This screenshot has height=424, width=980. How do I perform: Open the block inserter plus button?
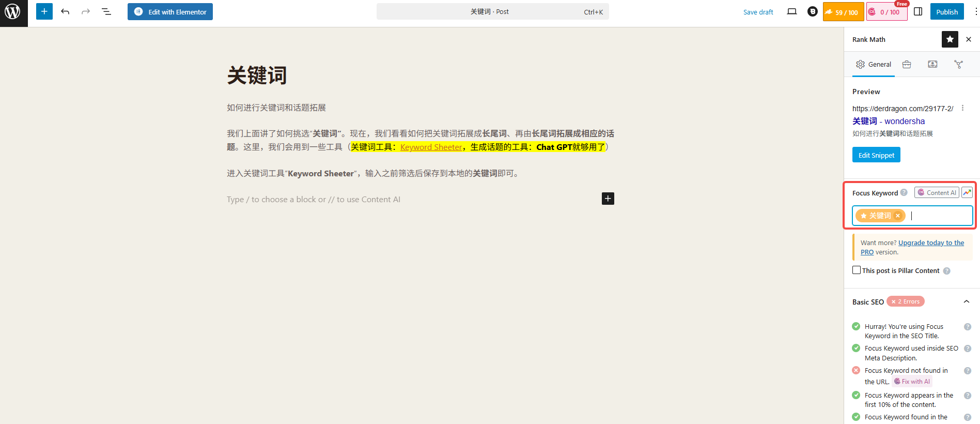coord(44,11)
